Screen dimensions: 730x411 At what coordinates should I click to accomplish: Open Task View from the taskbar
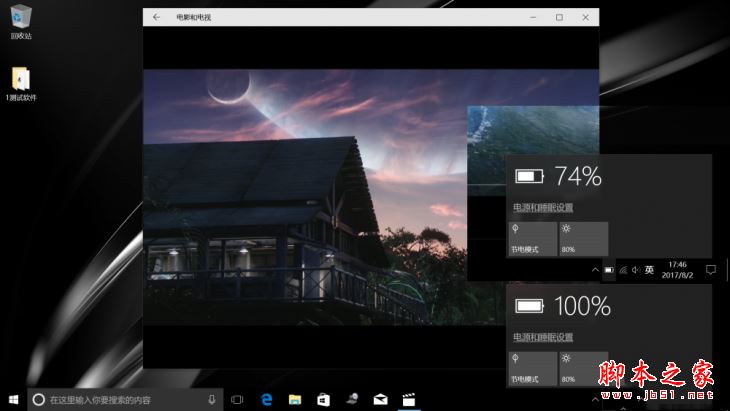(x=237, y=399)
